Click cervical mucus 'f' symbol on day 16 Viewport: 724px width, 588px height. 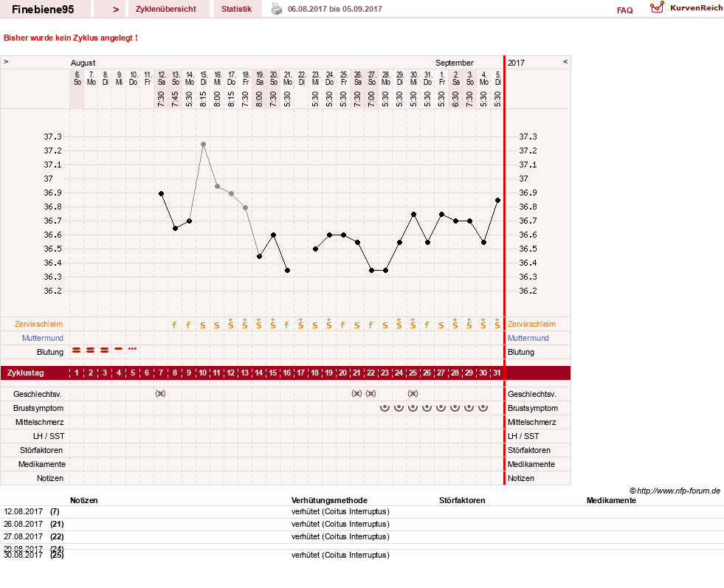coord(287,325)
